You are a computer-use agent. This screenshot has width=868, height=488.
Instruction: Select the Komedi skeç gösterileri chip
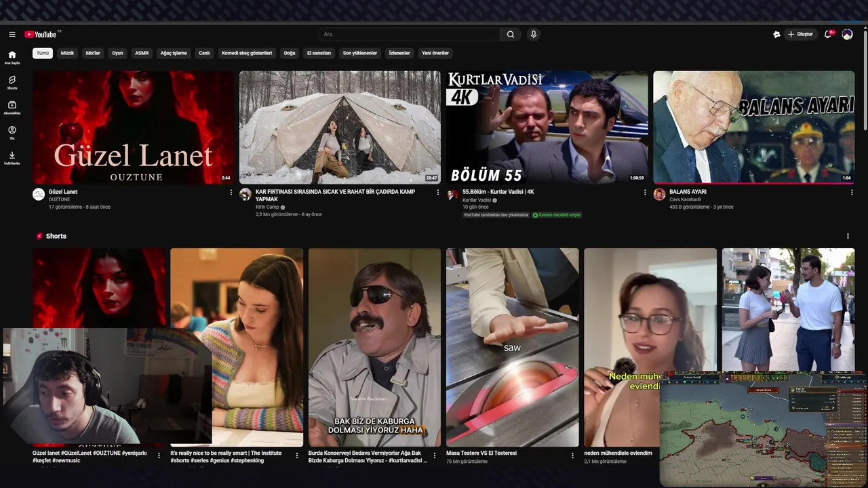pyautogui.click(x=247, y=53)
